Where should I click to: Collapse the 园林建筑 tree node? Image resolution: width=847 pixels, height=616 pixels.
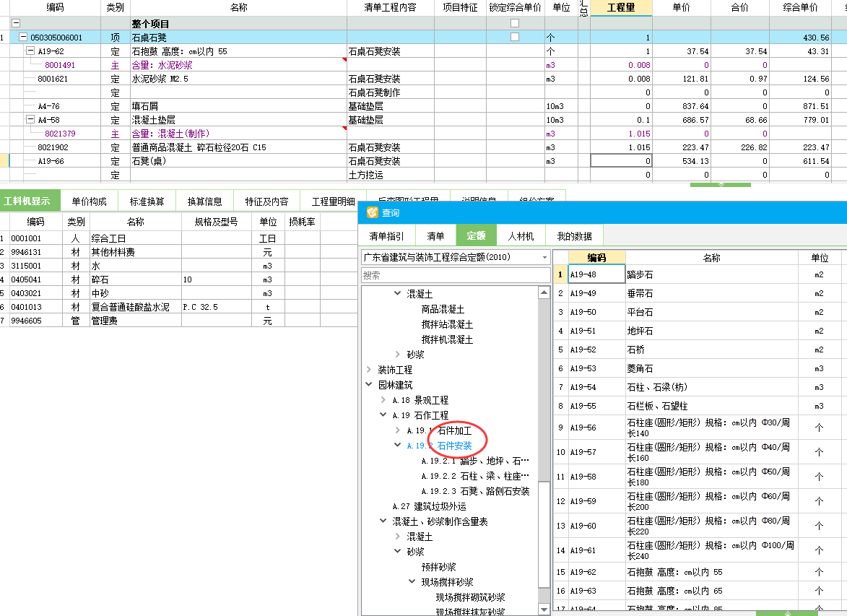[x=368, y=383]
